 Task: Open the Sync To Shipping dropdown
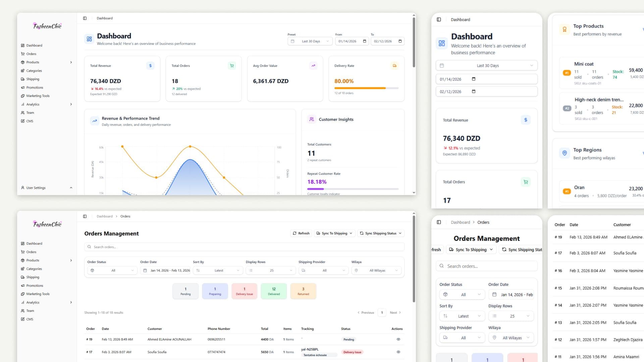334,233
